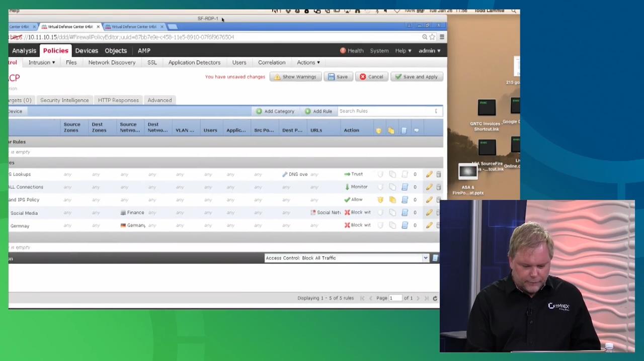Click the Finance source network in Social Media row
The height and width of the screenshot is (361, 644).
point(132,213)
